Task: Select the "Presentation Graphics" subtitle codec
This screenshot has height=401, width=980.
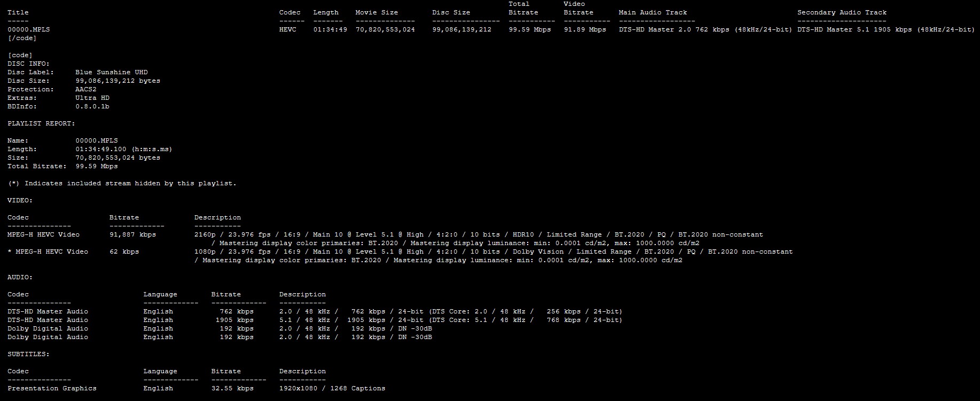Action: coord(52,388)
